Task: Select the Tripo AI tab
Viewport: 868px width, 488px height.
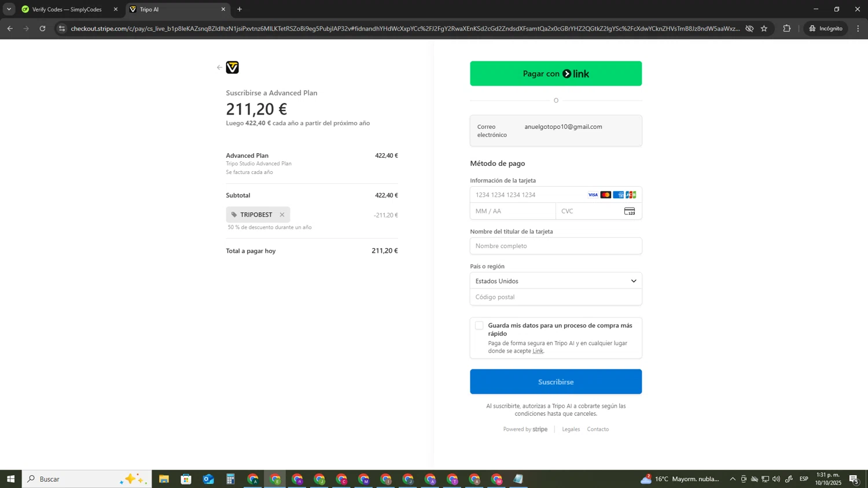Action: 174,9
